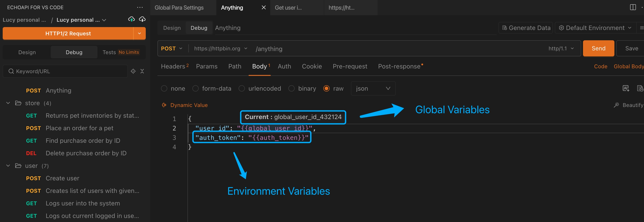Toggle the split editor layout icon
Image resolution: width=644 pixels, height=222 pixels.
[x=633, y=7]
